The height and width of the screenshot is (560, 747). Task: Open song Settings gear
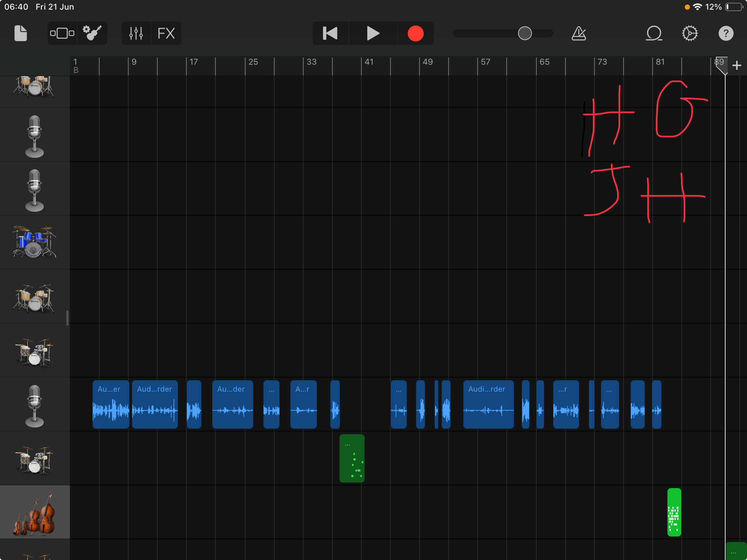click(x=690, y=34)
